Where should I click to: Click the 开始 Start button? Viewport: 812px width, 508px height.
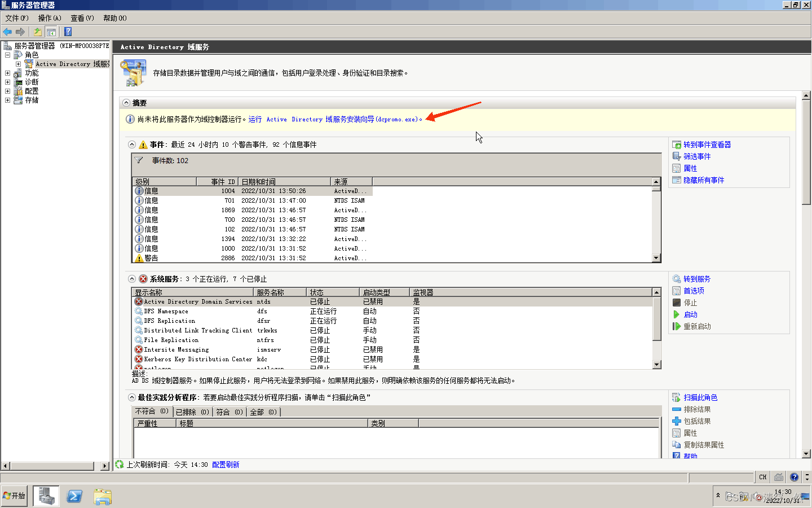[14, 496]
